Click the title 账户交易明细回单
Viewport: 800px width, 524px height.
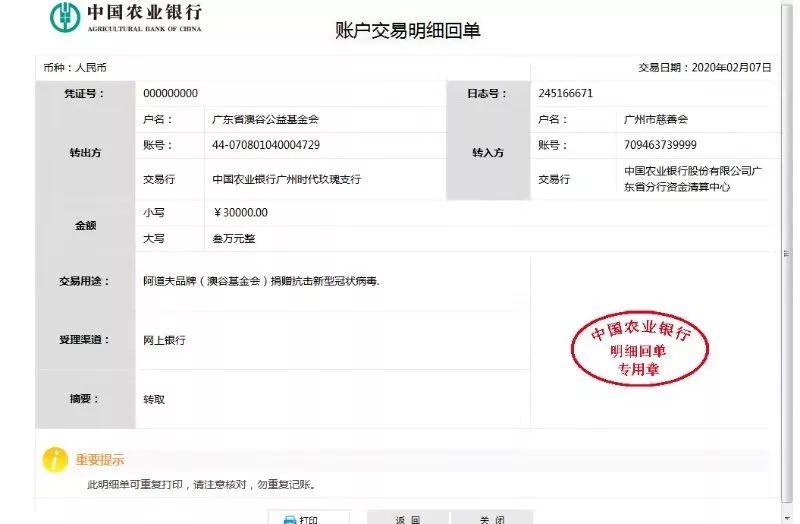click(x=408, y=30)
